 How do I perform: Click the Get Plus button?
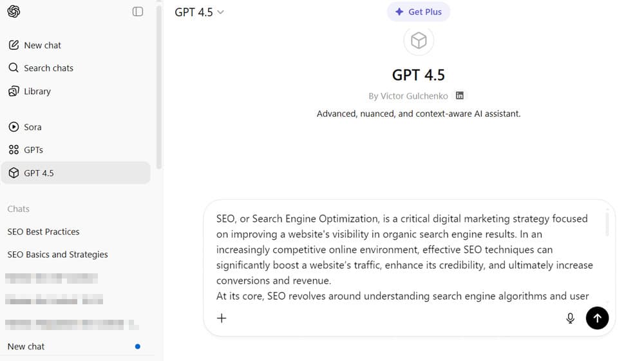pyautogui.click(x=419, y=12)
